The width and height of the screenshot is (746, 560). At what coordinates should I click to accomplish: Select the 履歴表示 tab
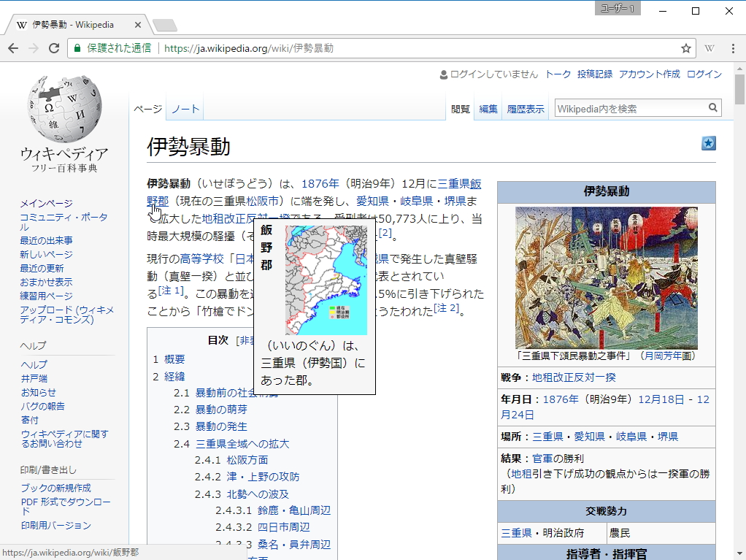(x=525, y=108)
